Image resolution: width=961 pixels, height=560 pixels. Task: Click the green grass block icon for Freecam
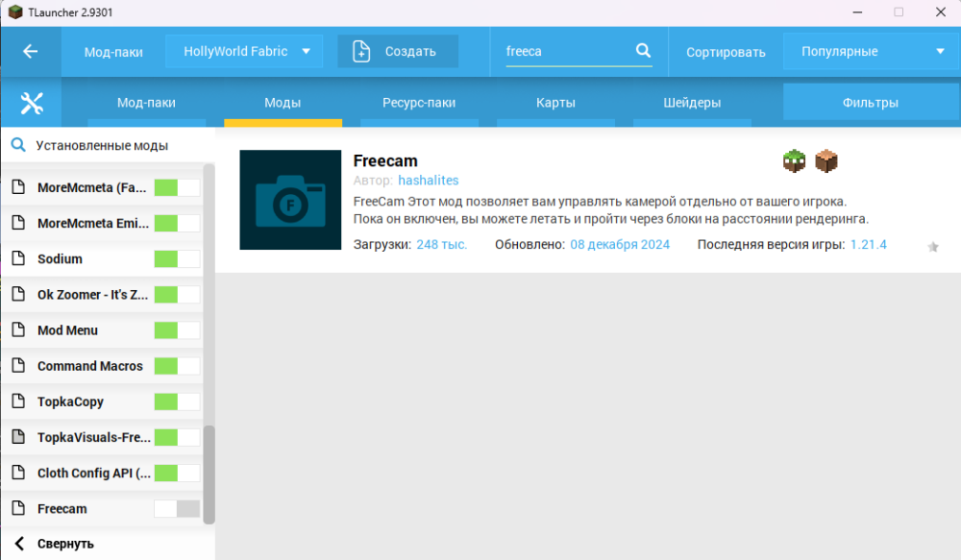(x=794, y=161)
